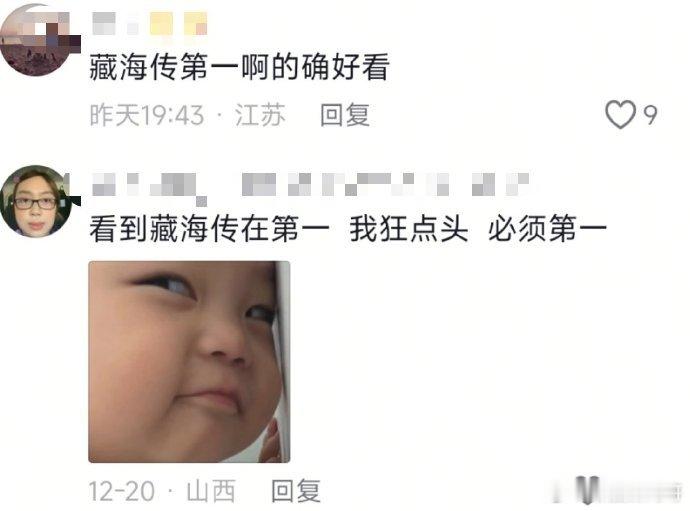Reply to the 山西 comment via 回复
The image size is (690, 511).
click(x=296, y=491)
